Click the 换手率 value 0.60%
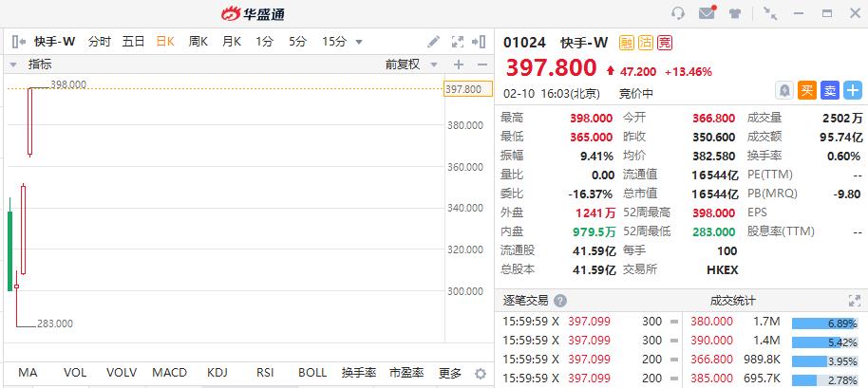Viewport: 868px width, 388px height. tap(843, 157)
